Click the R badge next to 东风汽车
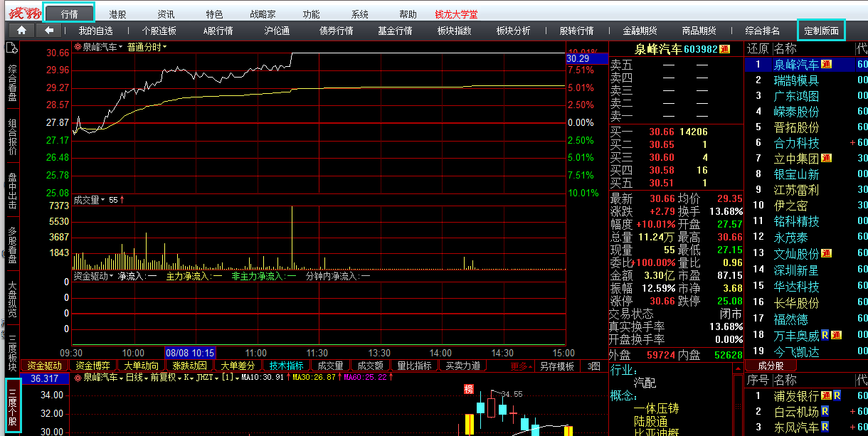Screen dimensions: 868x436 click(x=825, y=427)
